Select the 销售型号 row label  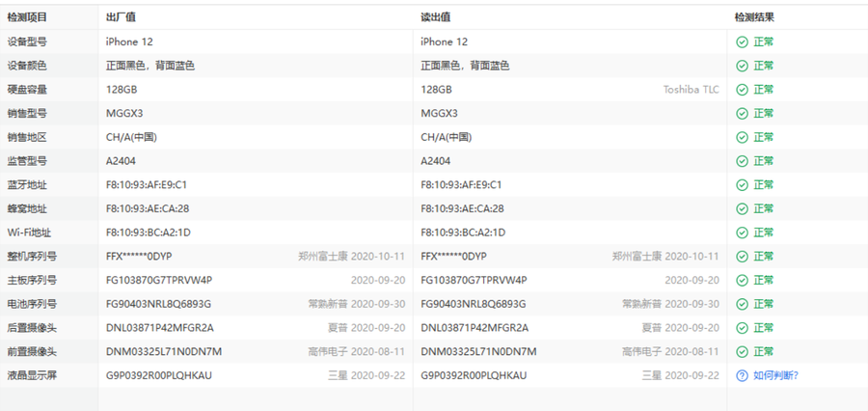pos(27,113)
